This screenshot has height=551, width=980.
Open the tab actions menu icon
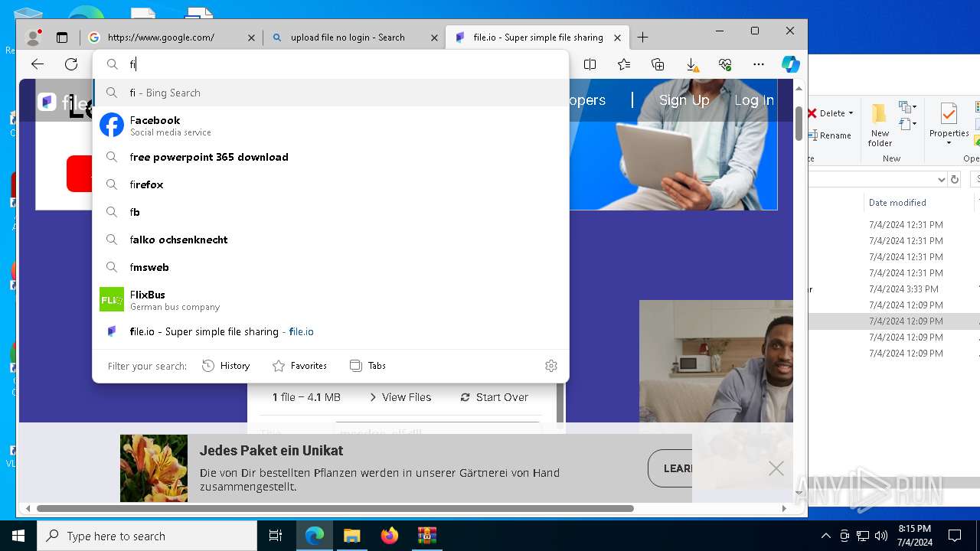coord(62,37)
